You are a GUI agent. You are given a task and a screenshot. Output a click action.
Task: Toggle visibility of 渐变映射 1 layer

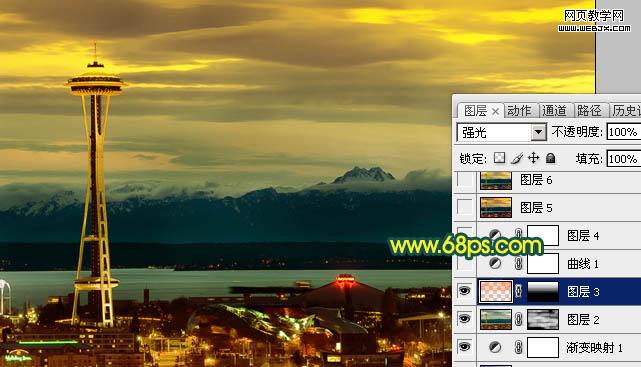click(464, 347)
